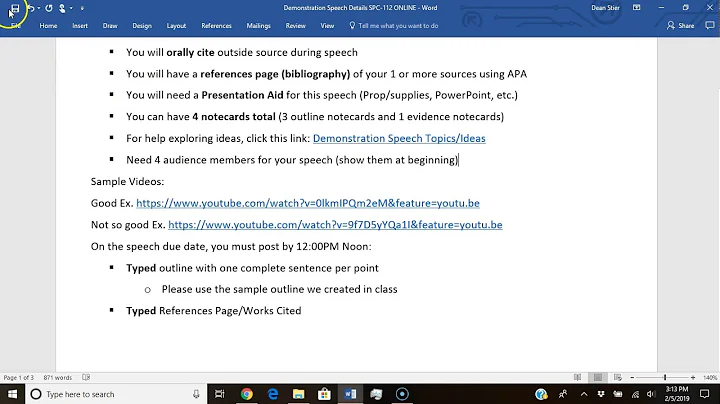Click the zoom out minus button

(632, 377)
